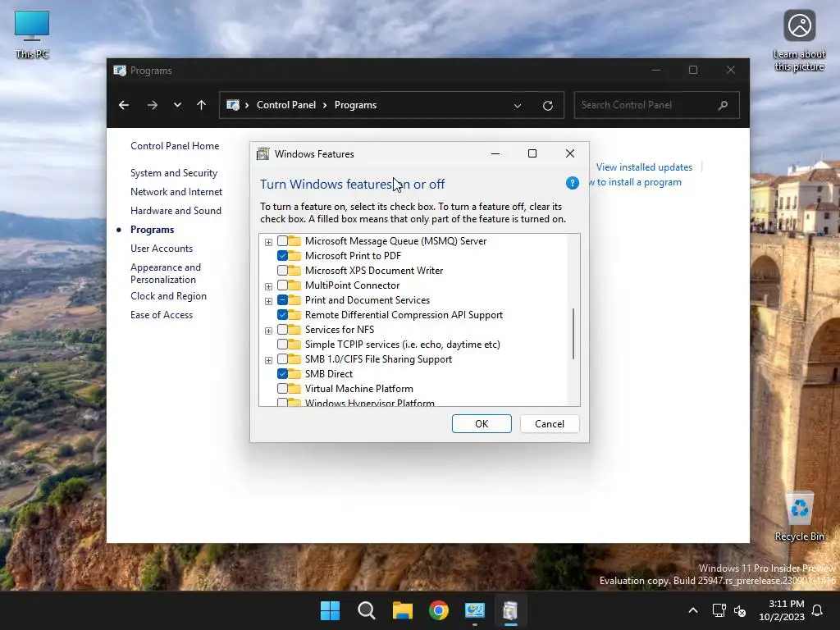The height and width of the screenshot is (630, 840).
Task: Check Simple TCPIP services box
Action: pyautogui.click(x=282, y=344)
